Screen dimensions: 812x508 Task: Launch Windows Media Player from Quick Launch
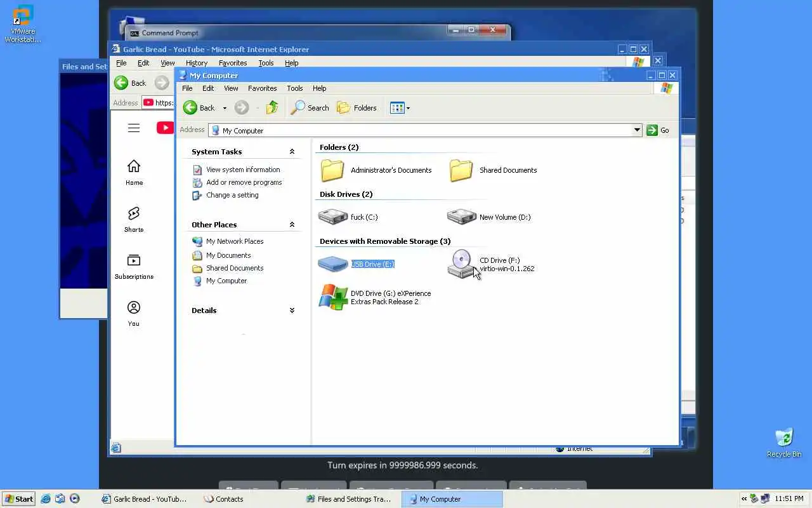point(74,499)
